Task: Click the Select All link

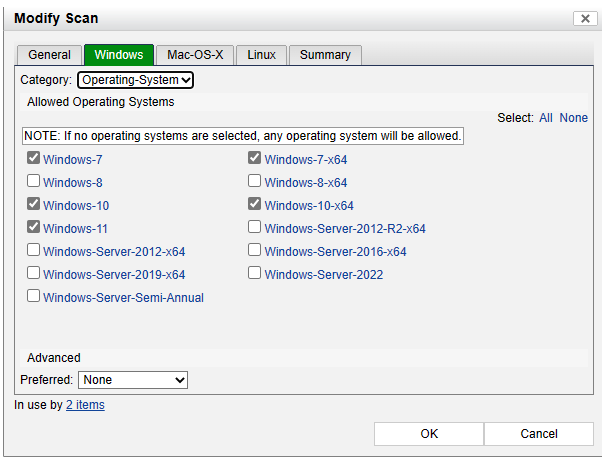Action: click(x=546, y=118)
